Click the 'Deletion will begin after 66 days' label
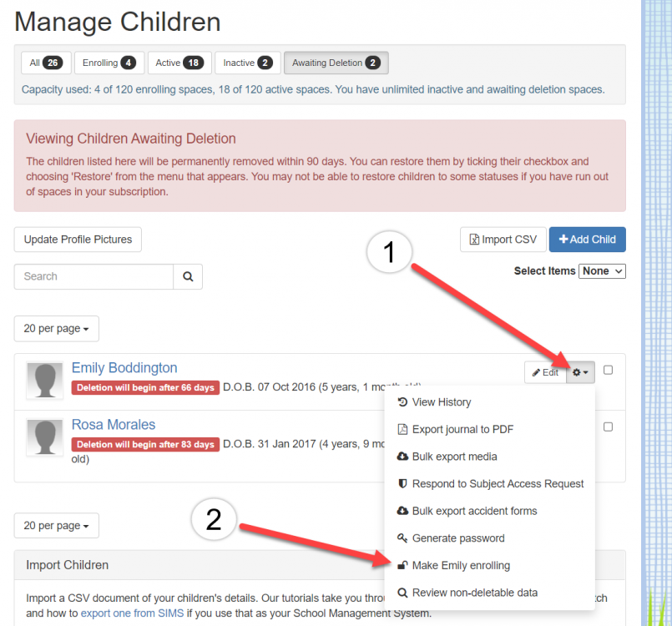Screen dimensions: 672x626 coord(145,387)
